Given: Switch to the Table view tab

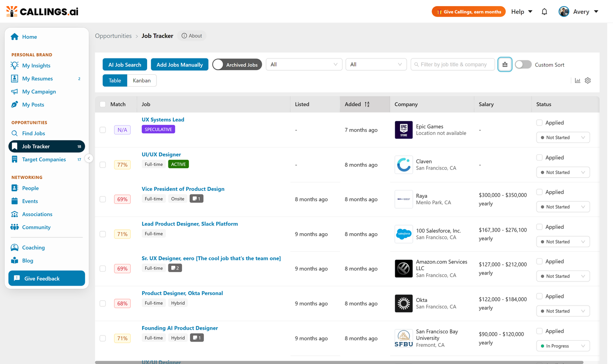Looking at the screenshot, I should (115, 80).
